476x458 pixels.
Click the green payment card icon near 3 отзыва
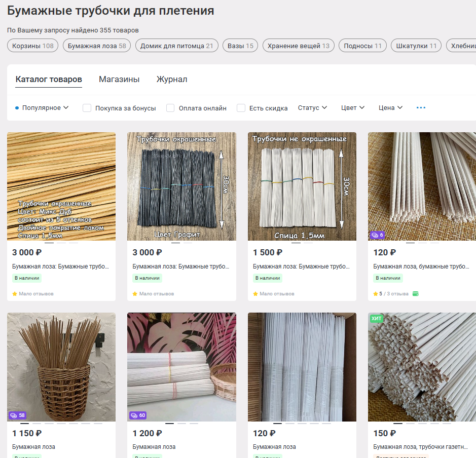[416, 294]
